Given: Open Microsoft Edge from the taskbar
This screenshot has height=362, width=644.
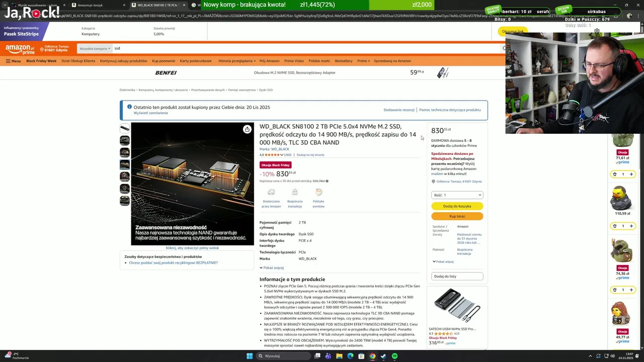Looking at the screenshot, I should tap(350, 356).
